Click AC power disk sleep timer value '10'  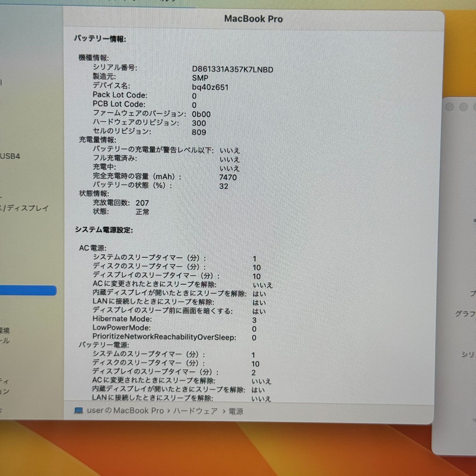257,267
